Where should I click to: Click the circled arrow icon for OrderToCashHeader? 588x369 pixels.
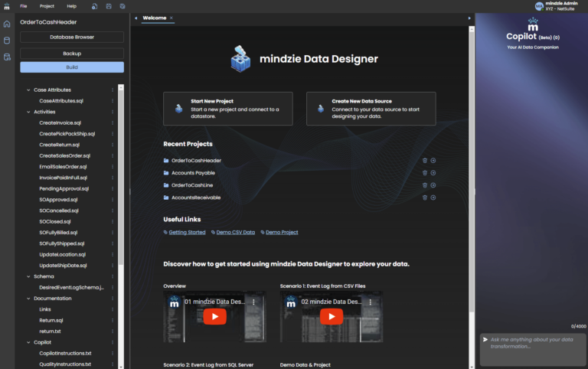click(x=433, y=161)
